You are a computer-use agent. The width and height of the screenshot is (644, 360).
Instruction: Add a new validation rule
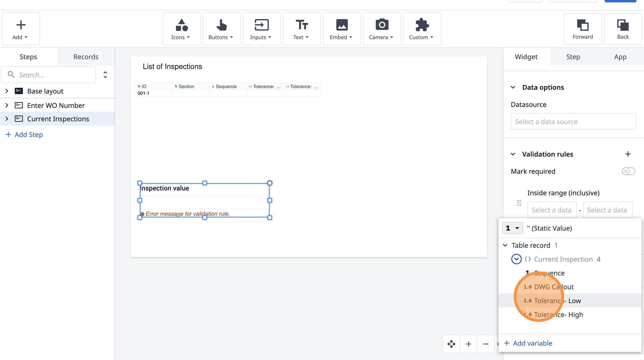point(628,154)
